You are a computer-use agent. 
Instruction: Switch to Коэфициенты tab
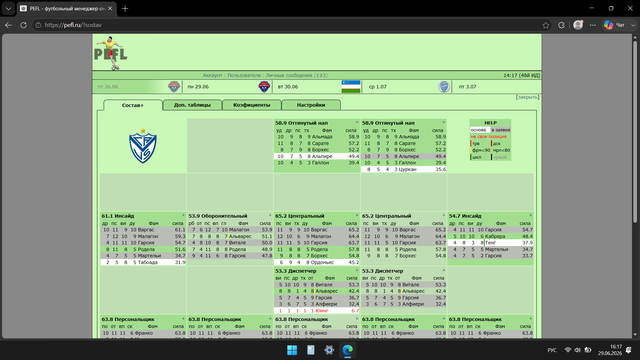pyautogui.click(x=251, y=105)
